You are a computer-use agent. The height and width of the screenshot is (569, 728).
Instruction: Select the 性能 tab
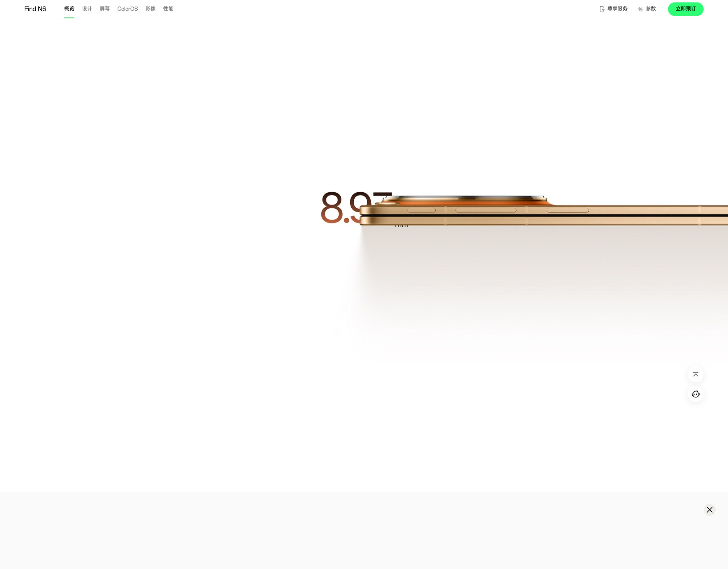[168, 9]
